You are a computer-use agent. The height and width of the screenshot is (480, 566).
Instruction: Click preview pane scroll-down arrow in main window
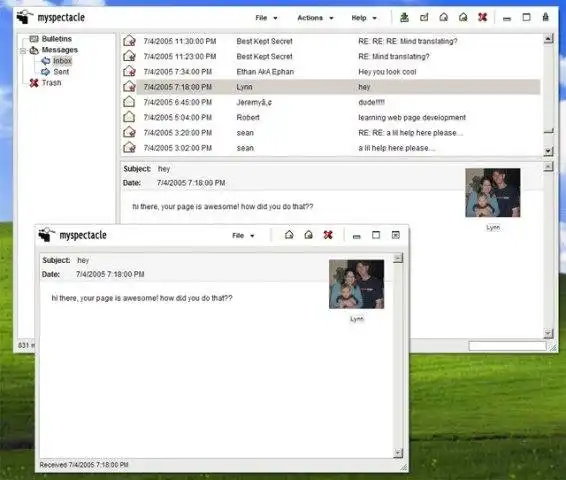548,333
